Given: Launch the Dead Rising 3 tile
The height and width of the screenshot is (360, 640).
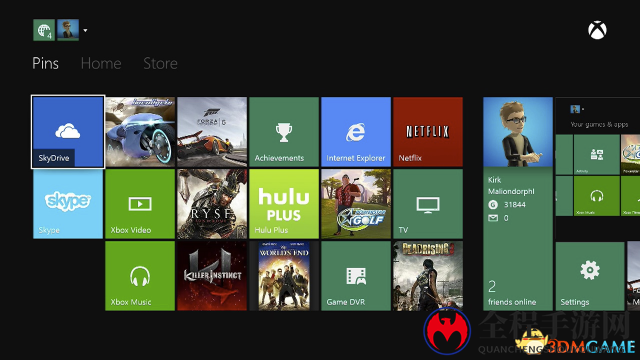Looking at the screenshot, I should coord(428,276).
